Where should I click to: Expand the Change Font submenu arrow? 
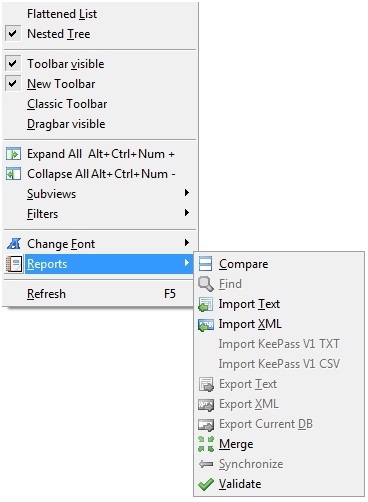187,243
